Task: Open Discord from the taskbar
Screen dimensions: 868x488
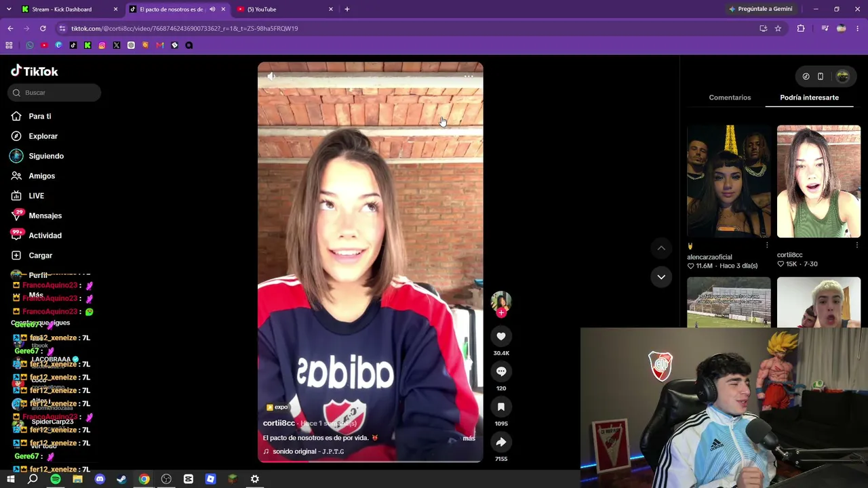Action: pos(100,479)
